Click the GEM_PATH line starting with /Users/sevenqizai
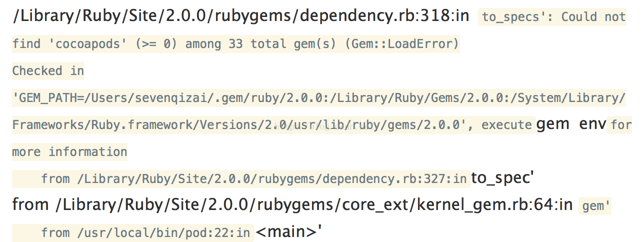Image resolution: width=644 pixels, height=242 pixels. tap(319, 98)
